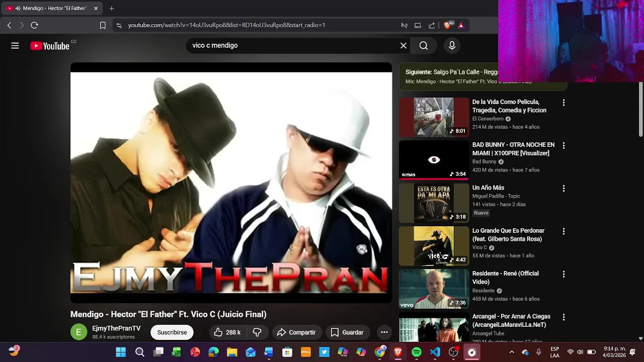This screenshot has height=362, width=644.
Task: Open 'Arcangel - Por Amar A Ciegas' title
Action: coord(511,320)
